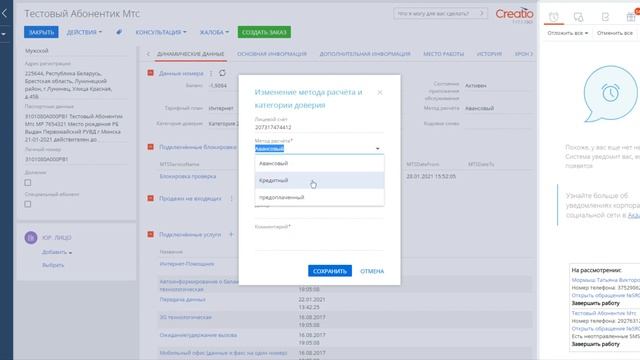Click first Открыть обращение link in popup
The image size is (640, 360).
605,295
